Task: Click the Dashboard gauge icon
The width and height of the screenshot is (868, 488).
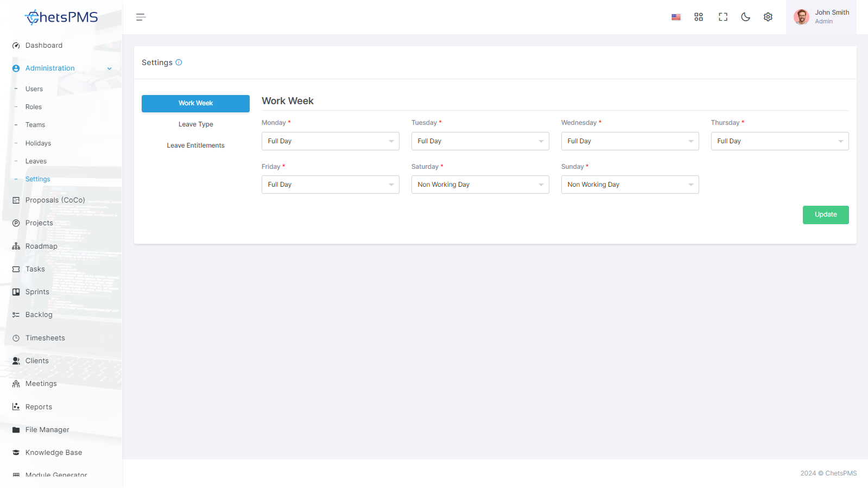Action: click(x=16, y=46)
